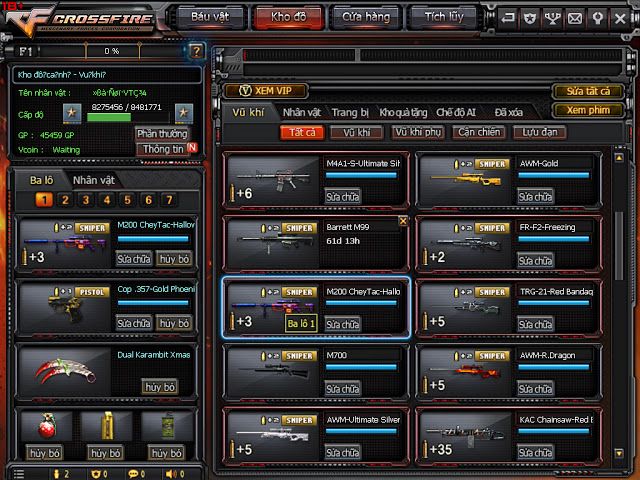Screen dimensions: 640x480
Task: Select the M700 sniper card
Action: tap(316, 373)
